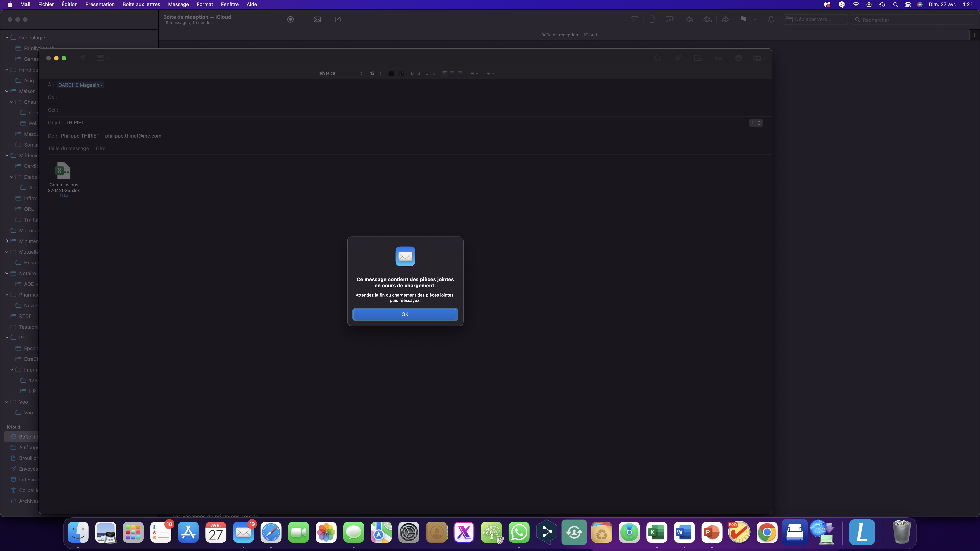This screenshot has height=551, width=980.
Task: Toggle underline formatting button
Action: click(426, 73)
